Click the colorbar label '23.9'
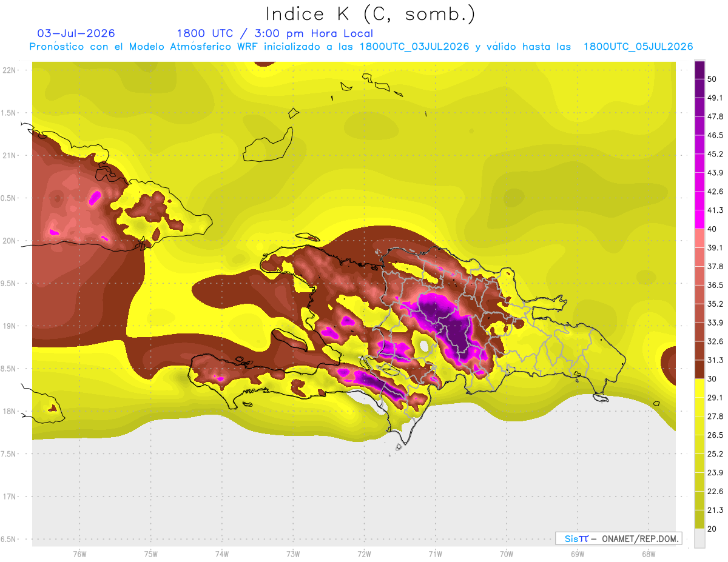Screen dimensions: 728x562 tap(715, 473)
